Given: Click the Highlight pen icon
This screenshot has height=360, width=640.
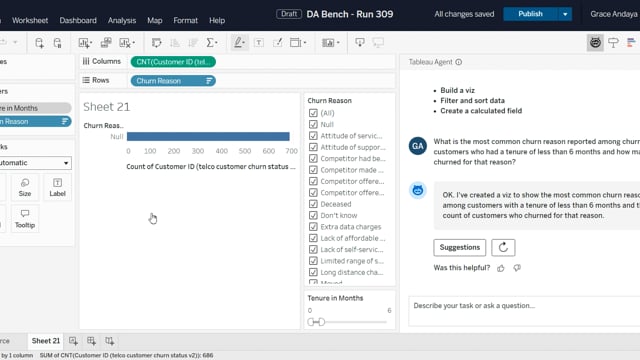Looking at the screenshot, I should pyautogui.click(x=239, y=43).
